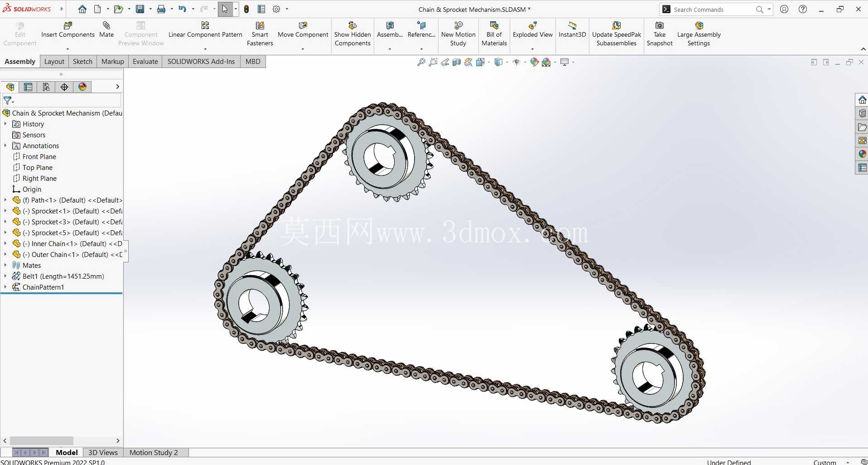Select Front Plane in the tree
Screen dimensions: 868x465
coord(39,156)
